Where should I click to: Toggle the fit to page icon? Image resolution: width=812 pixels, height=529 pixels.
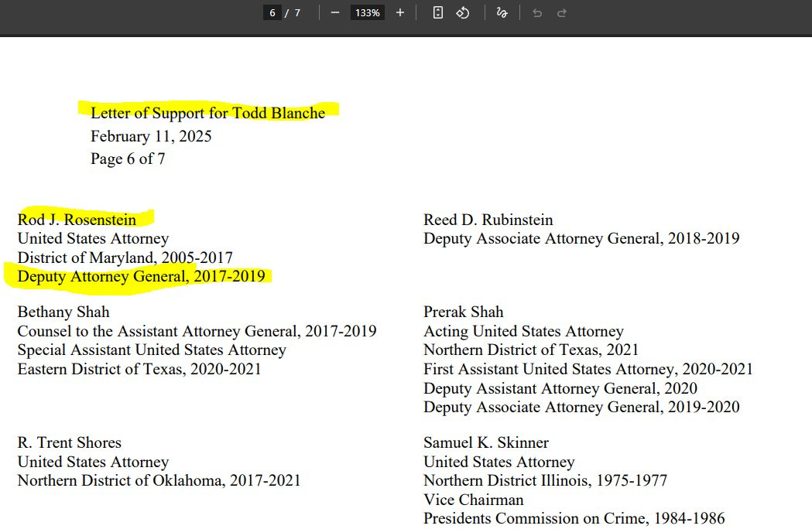[437, 13]
